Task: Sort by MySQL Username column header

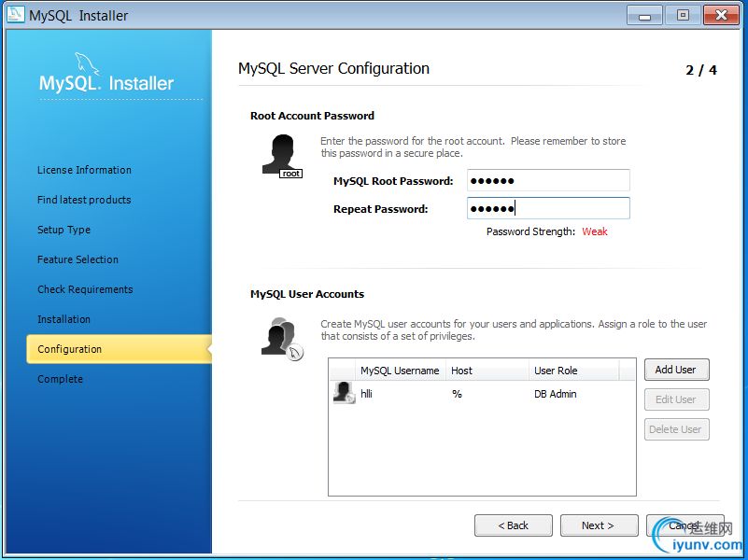Action: click(401, 371)
